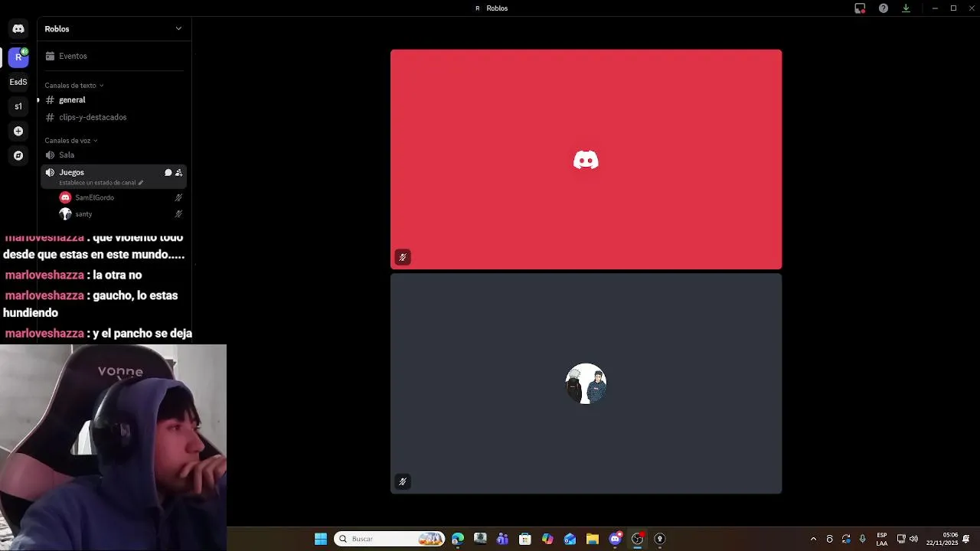Open Discord from the taskbar
The image size is (980, 551).
(615, 539)
